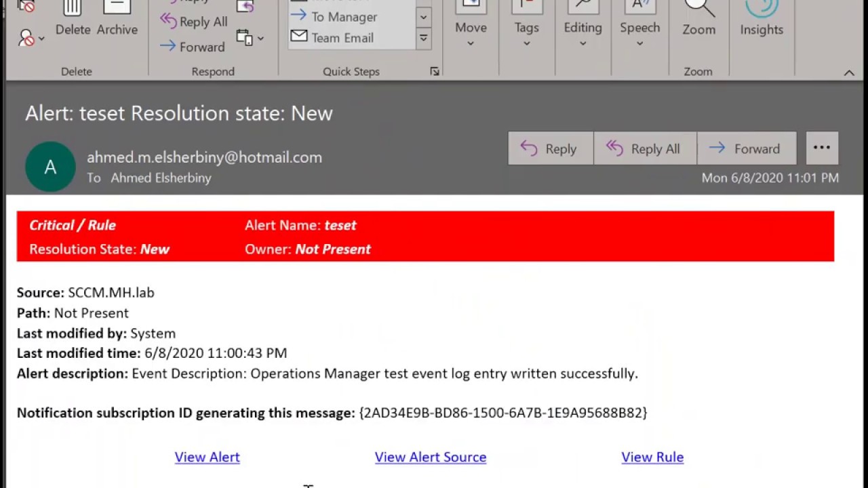Click the subject line Alert: teset Resolution state
Screen dimensions: 868x488
[x=179, y=113]
